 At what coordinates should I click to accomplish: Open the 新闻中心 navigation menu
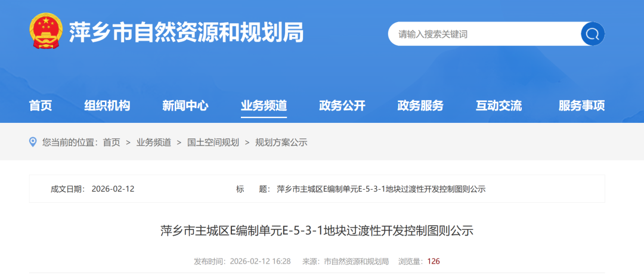tap(185, 106)
